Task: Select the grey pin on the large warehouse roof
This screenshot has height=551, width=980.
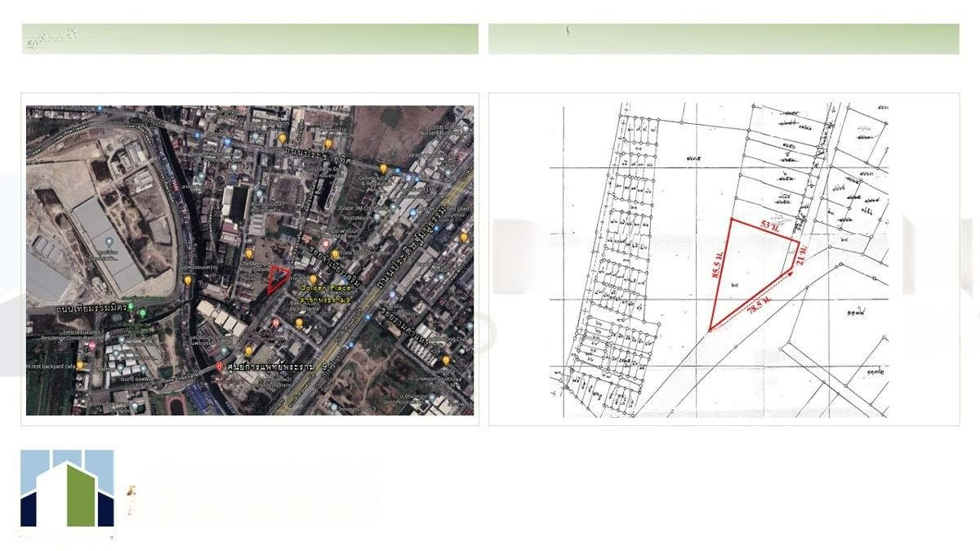Action: pyautogui.click(x=109, y=241)
